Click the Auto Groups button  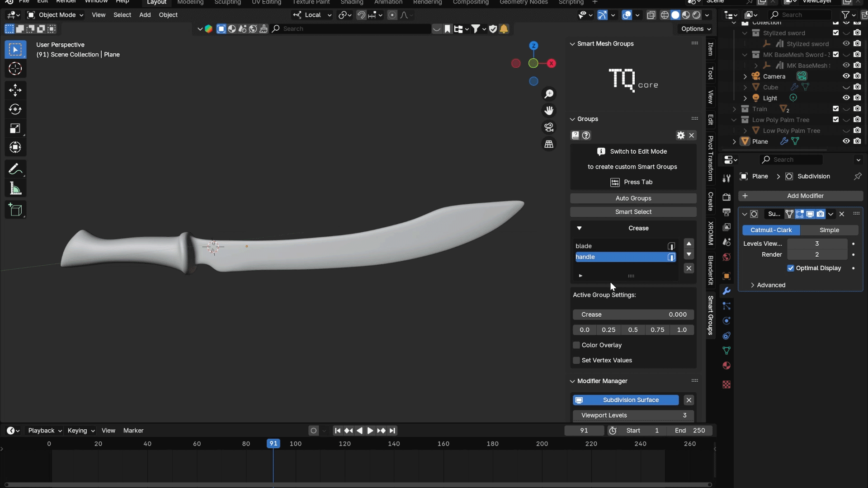[633, 198]
